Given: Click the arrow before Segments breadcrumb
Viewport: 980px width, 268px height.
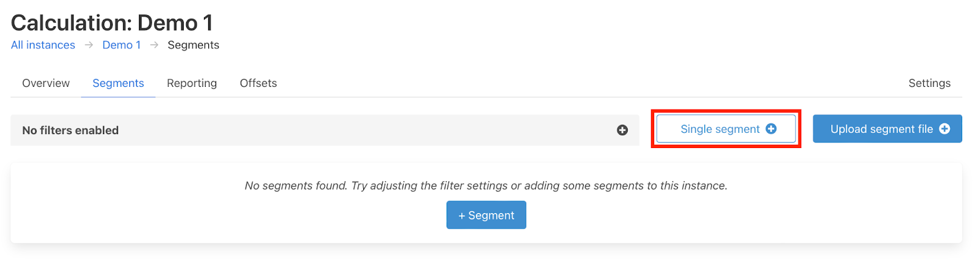Looking at the screenshot, I should [x=154, y=45].
